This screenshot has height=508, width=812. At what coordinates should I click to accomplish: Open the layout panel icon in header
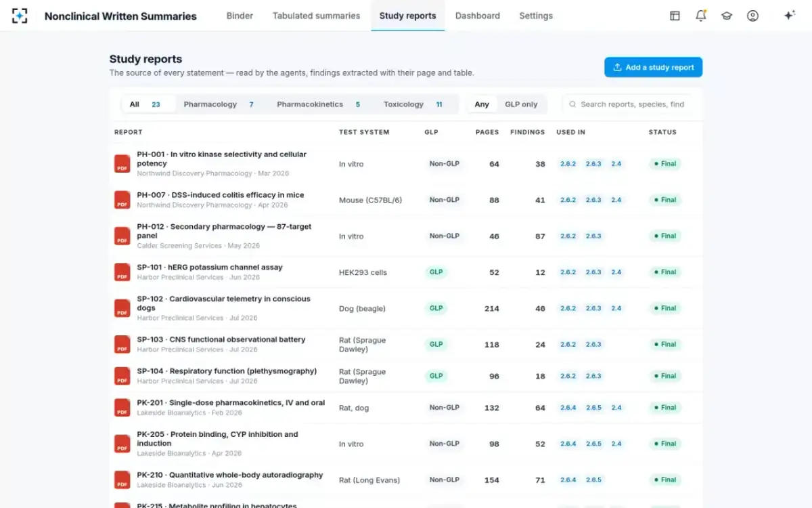point(675,16)
